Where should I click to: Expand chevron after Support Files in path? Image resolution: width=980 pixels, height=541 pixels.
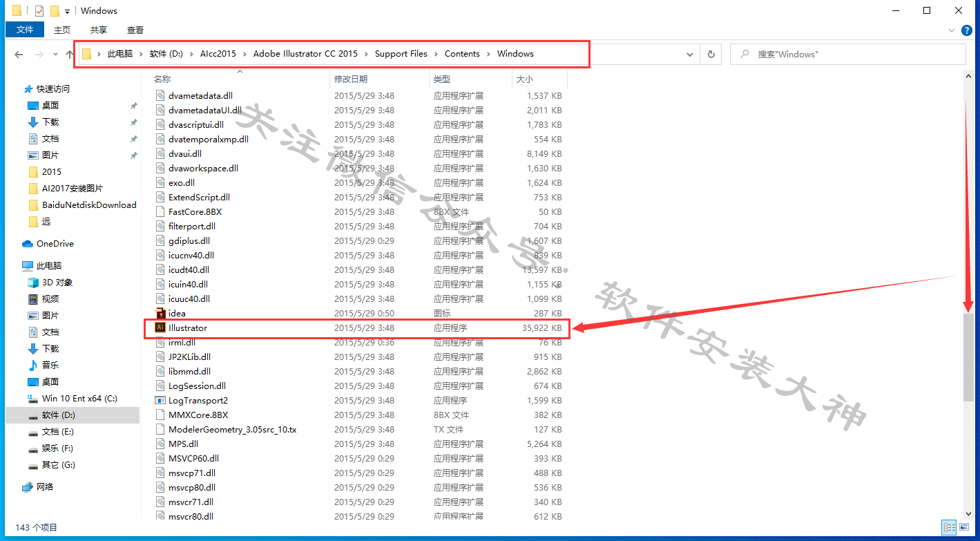click(x=436, y=54)
